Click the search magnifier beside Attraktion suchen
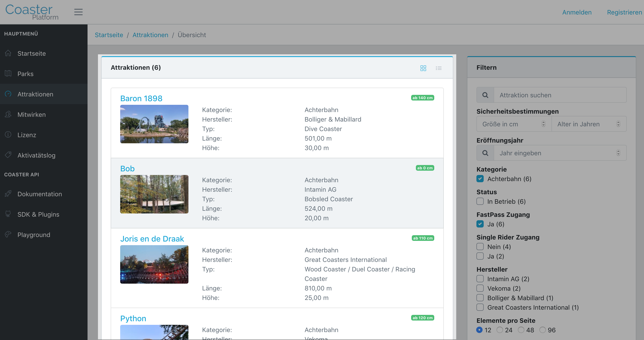The height and width of the screenshot is (340, 644). (485, 95)
